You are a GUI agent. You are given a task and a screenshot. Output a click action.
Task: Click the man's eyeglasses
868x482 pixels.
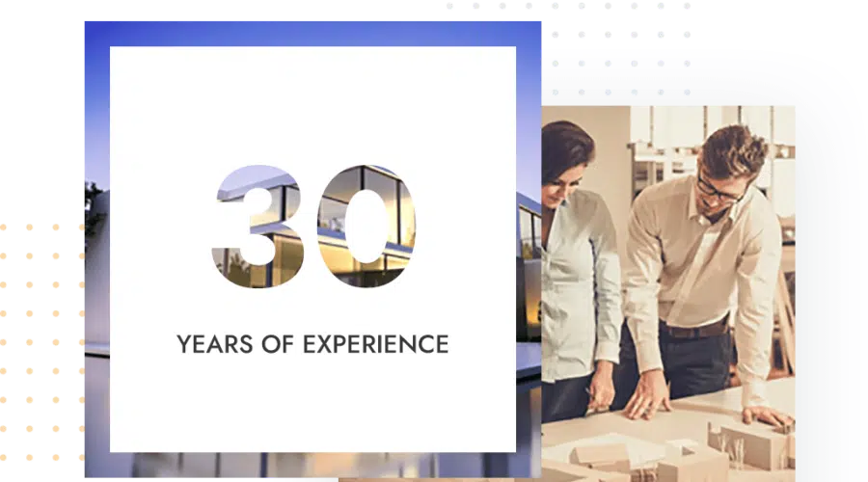719,189
